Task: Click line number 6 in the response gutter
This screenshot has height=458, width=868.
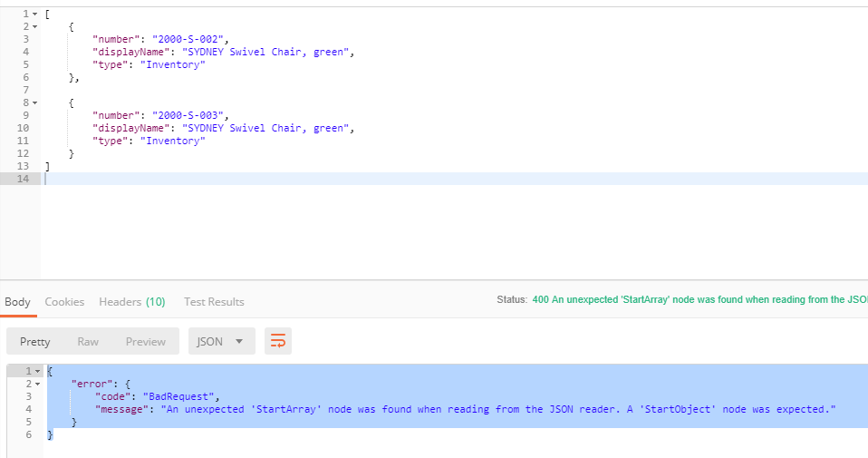Action: point(29,434)
